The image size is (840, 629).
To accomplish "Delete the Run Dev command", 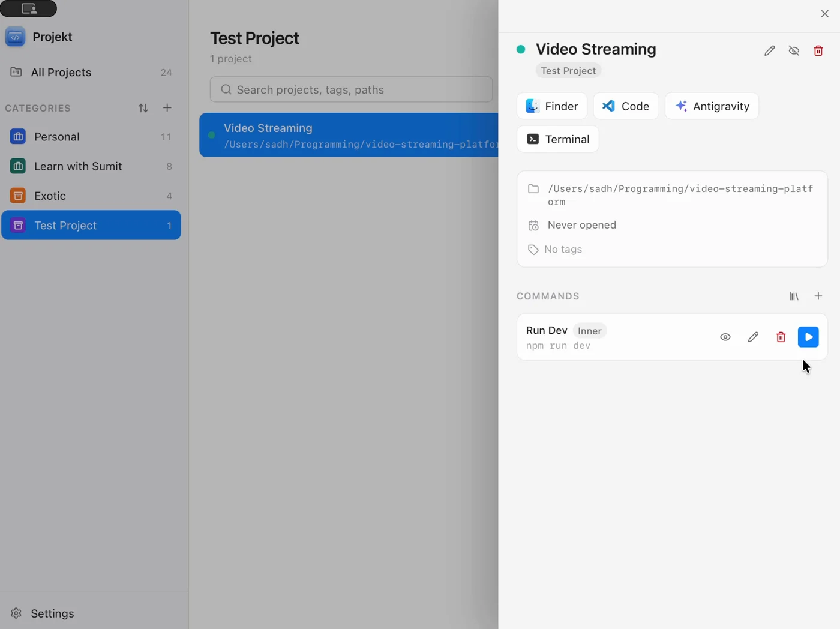I will point(781,337).
